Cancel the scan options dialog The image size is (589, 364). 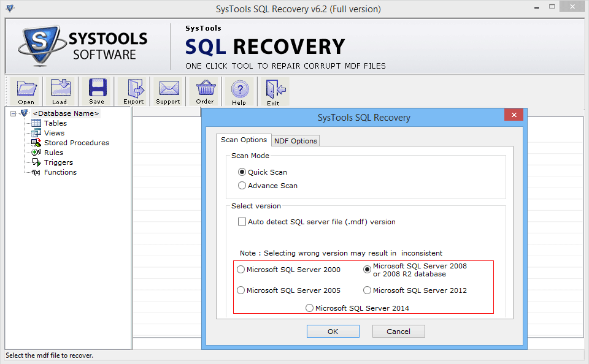(x=399, y=332)
